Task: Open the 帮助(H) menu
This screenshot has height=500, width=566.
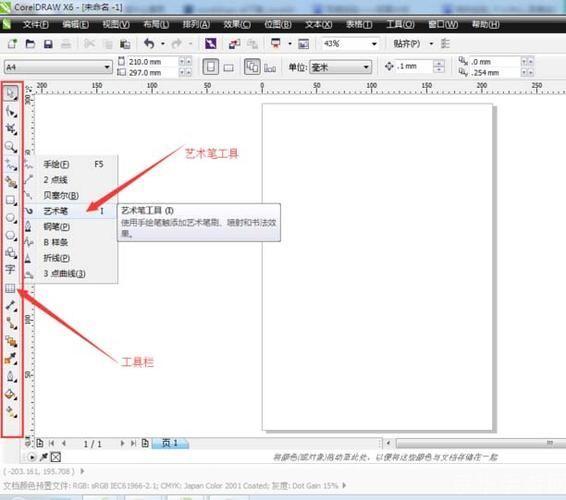Action: [486, 25]
